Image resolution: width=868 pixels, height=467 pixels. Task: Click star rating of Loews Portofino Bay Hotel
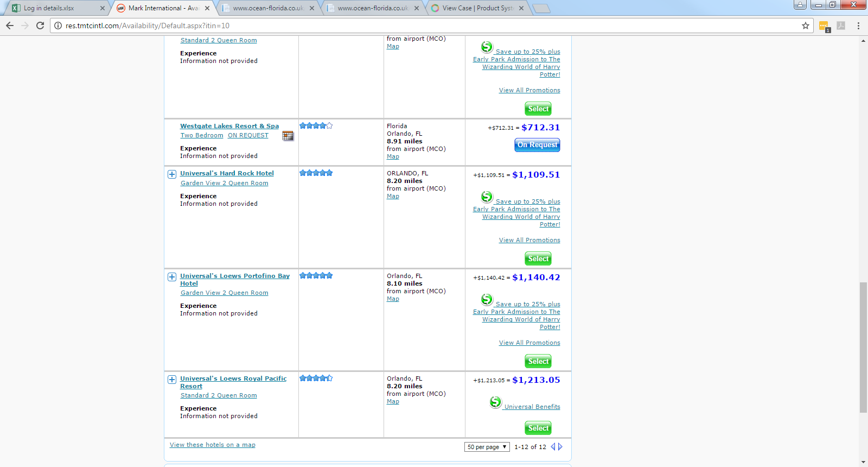316,275
